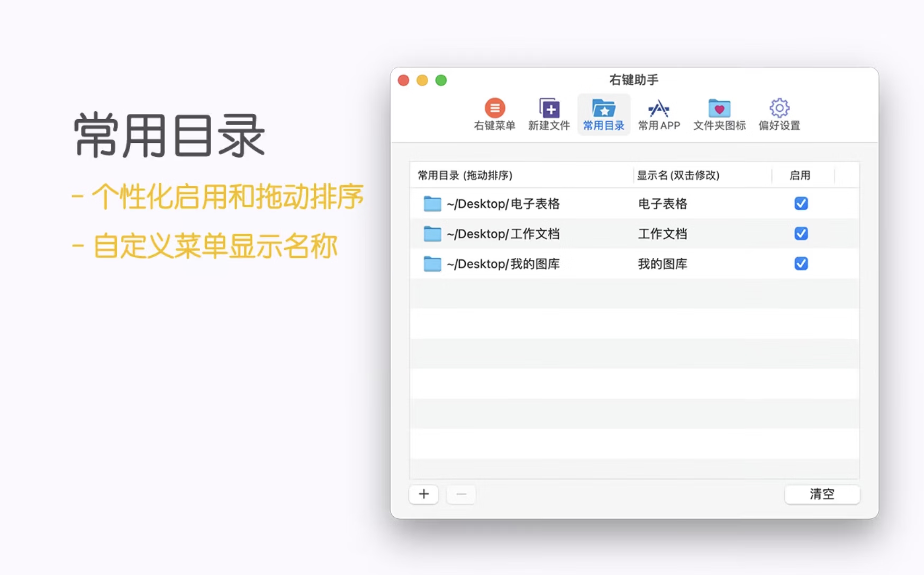Open the 常用 APP section
The width and height of the screenshot is (924, 575).
click(658, 114)
